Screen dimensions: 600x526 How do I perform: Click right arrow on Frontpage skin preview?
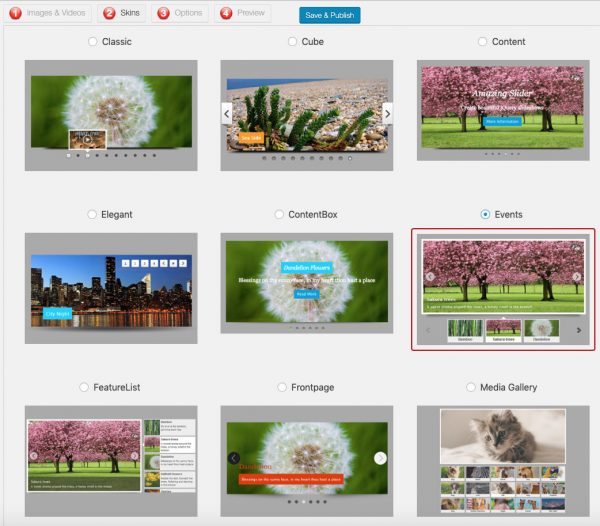pyautogui.click(x=380, y=458)
